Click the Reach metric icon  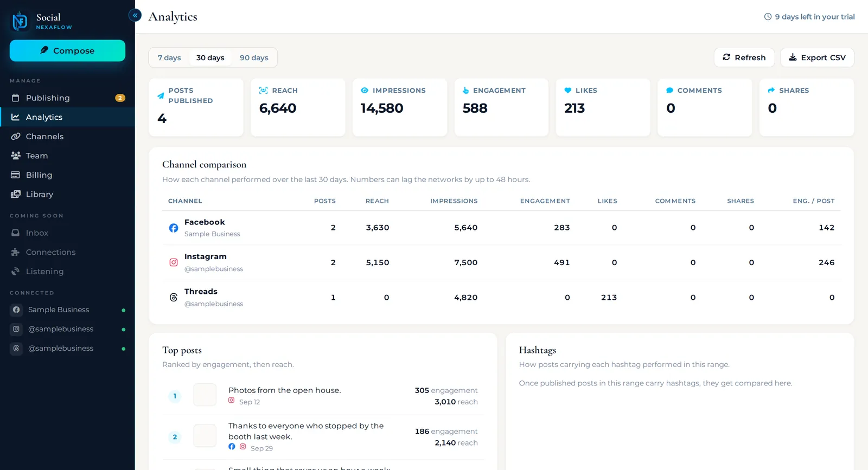pyautogui.click(x=263, y=91)
